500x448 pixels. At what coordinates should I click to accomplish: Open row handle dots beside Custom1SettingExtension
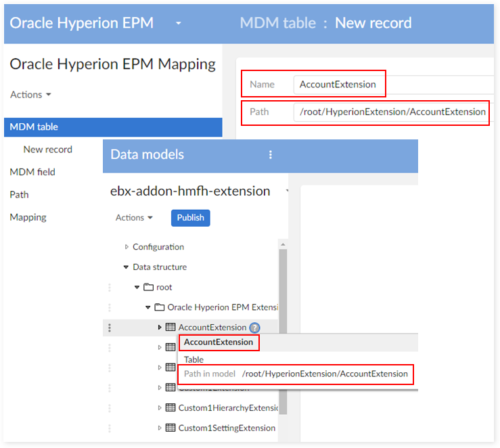click(x=110, y=428)
